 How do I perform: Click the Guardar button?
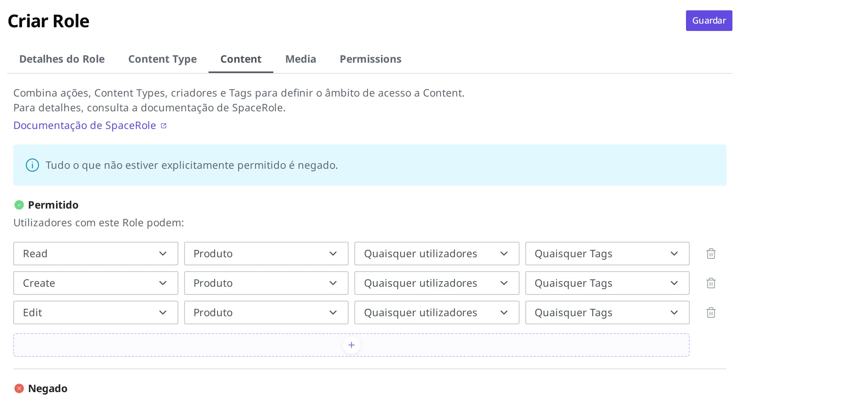tap(709, 21)
